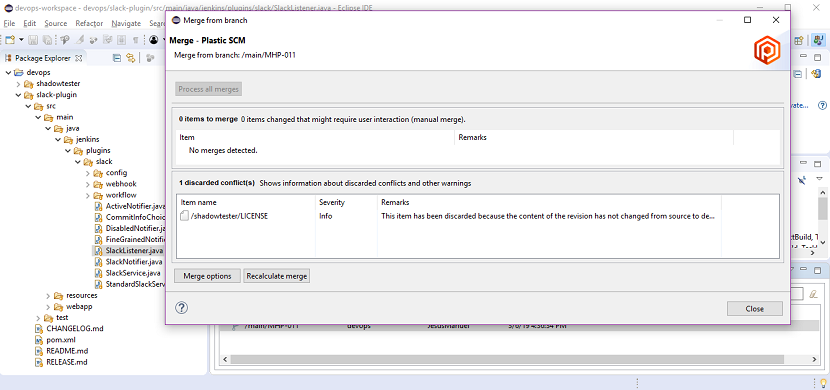
Task: Collapse the src folder
Action: point(28,106)
